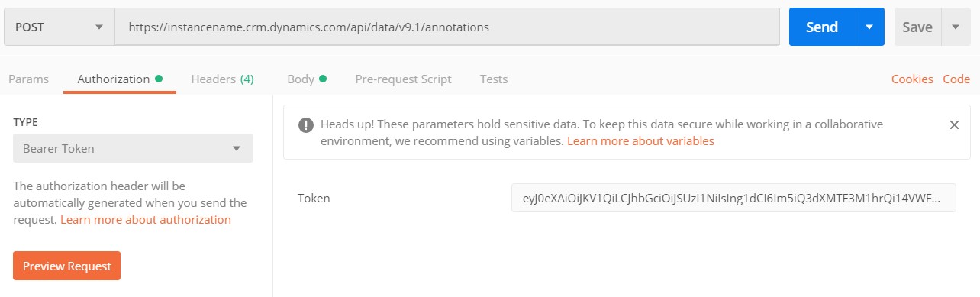Expand the Send button arrow options

[x=869, y=27]
